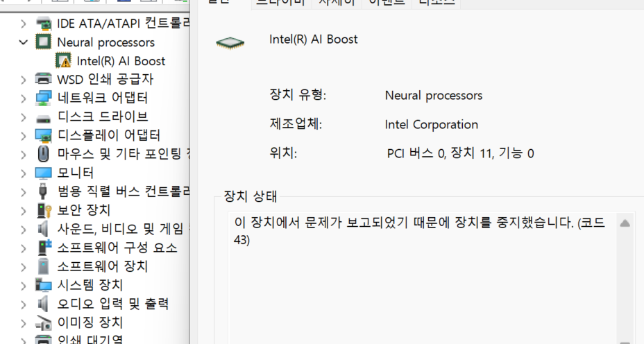Click the device status scrollbar up arrow
The height and width of the screenshot is (344, 644).
625,223
